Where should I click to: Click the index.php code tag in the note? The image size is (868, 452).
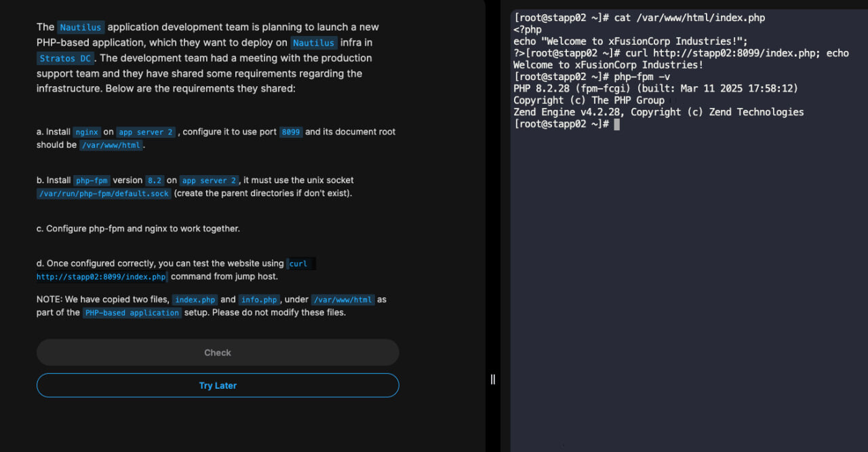pos(195,300)
